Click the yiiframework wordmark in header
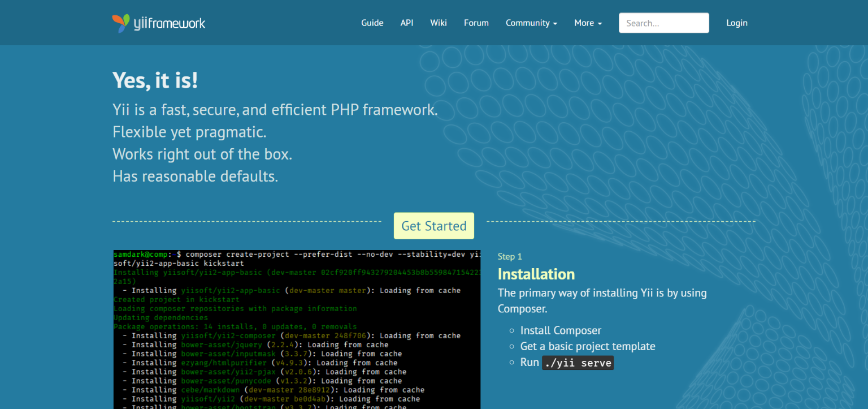This screenshot has width=868, height=409. point(170,23)
